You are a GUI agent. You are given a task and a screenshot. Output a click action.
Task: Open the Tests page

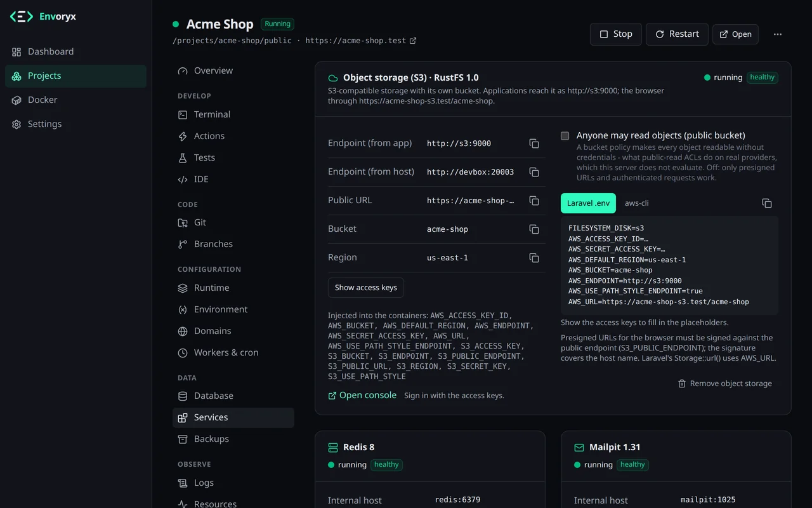tap(233, 157)
